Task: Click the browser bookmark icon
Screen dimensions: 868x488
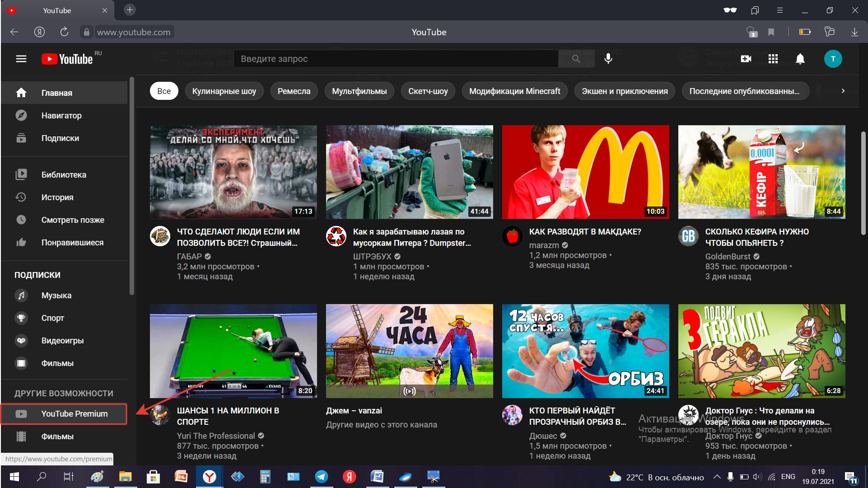Action: pyautogui.click(x=771, y=32)
